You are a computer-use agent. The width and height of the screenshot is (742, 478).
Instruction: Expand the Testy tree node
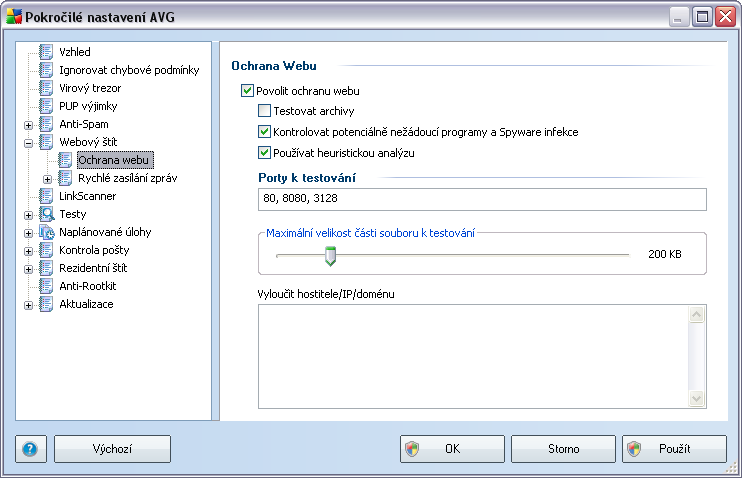tap(28, 215)
